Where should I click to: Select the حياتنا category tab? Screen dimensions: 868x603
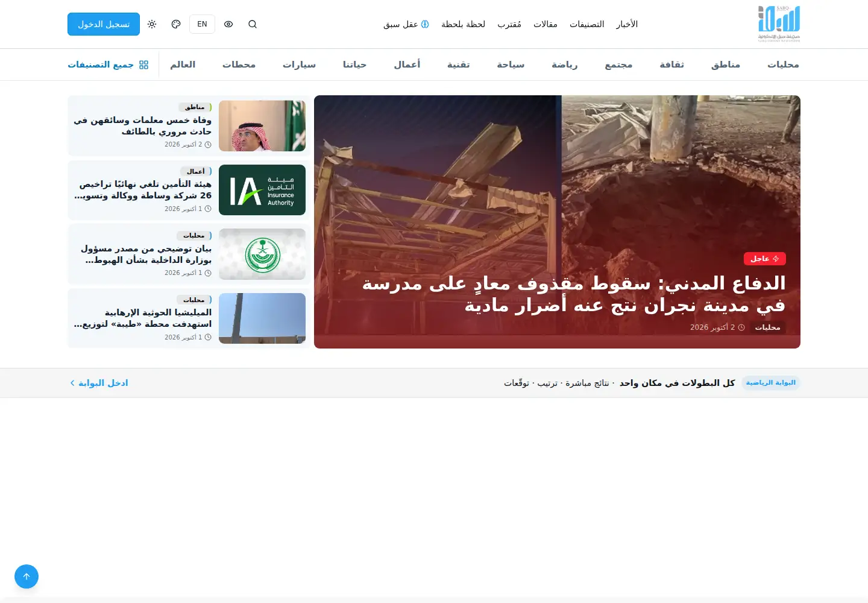pos(354,65)
